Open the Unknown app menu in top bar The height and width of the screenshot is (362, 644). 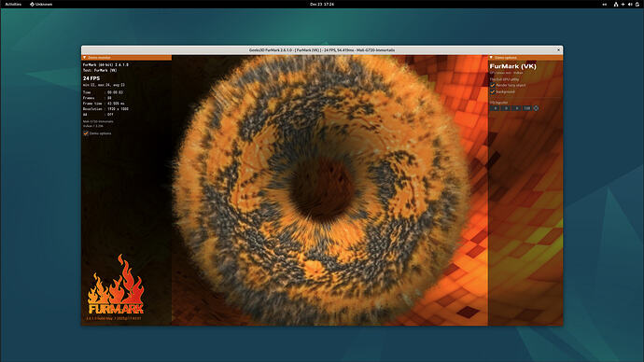pos(41,4)
